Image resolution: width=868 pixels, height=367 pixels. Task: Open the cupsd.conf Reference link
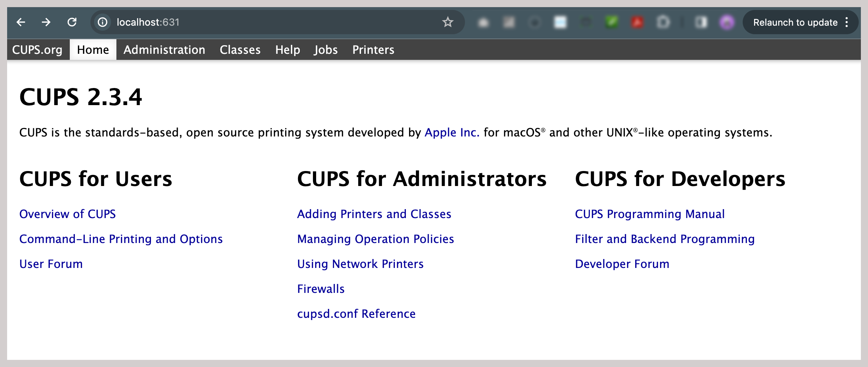356,314
